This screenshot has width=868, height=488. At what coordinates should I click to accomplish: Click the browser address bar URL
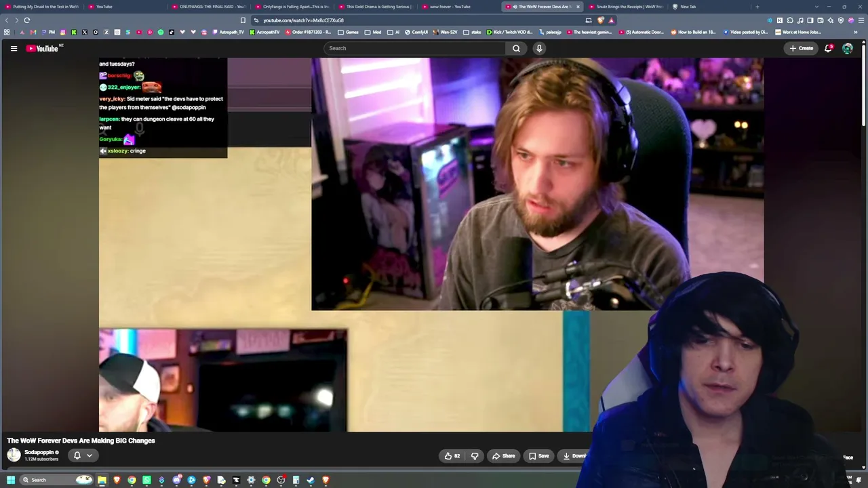tap(303, 20)
